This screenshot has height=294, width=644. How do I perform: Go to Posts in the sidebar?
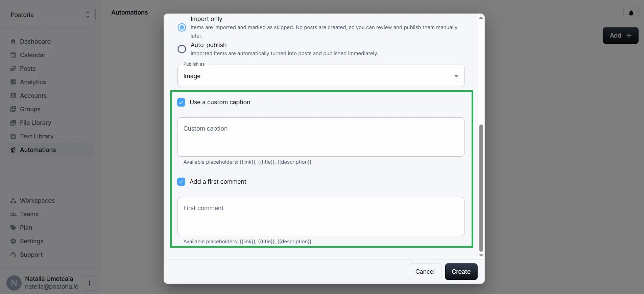pyautogui.click(x=28, y=69)
